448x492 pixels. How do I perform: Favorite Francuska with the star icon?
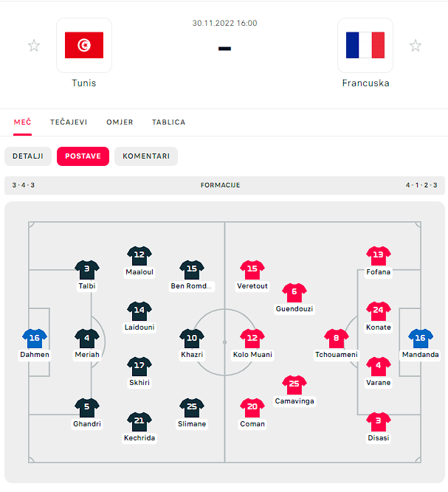coord(416,46)
